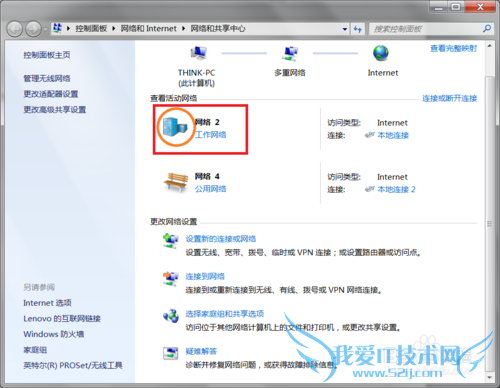Screen dimensions: 500x388
Task: Open 连接或断开连接 link
Action: coord(450,98)
